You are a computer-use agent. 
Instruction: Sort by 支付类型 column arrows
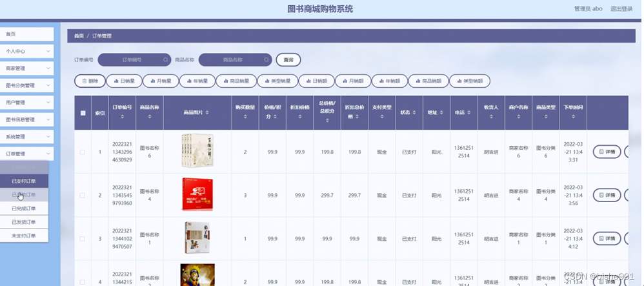(382, 117)
